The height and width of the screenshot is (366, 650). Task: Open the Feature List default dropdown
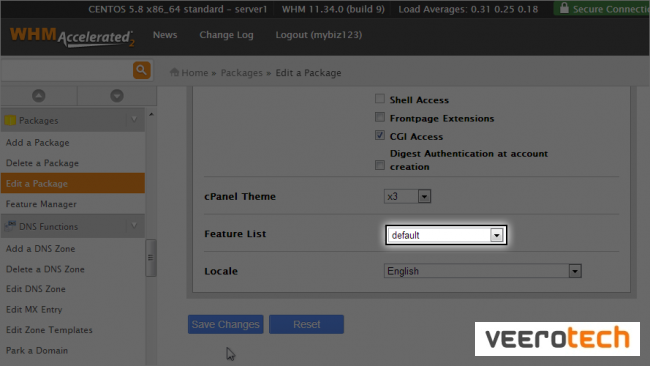pos(446,235)
